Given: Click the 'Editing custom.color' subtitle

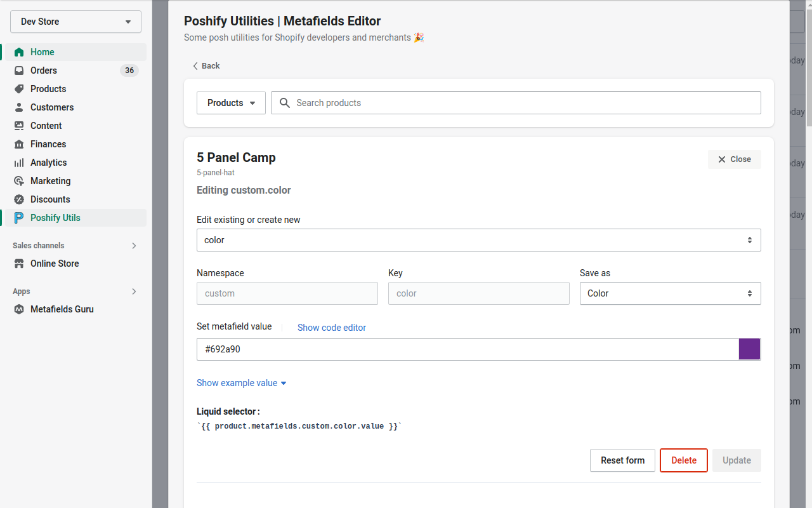Looking at the screenshot, I should click(244, 190).
